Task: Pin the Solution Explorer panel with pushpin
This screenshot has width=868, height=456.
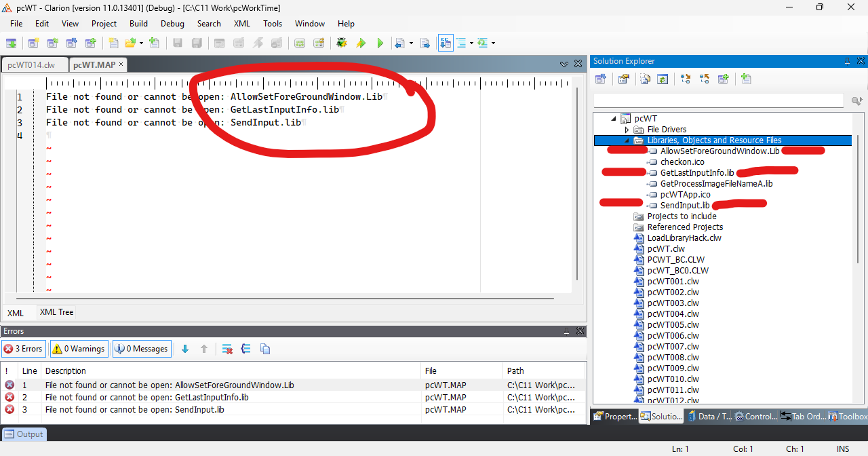Action: tap(848, 61)
